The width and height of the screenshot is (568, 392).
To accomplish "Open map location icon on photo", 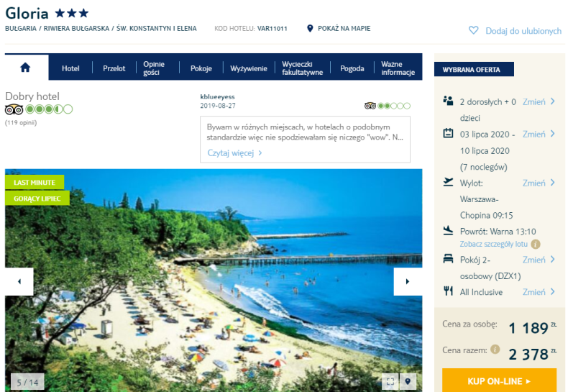I will pyautogui.click(x=408, y=381).
